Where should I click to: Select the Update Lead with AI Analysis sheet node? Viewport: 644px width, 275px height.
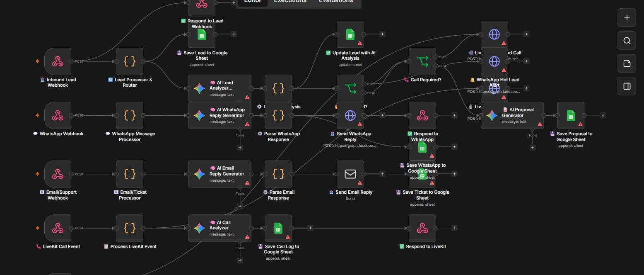[x=350, y=34]
